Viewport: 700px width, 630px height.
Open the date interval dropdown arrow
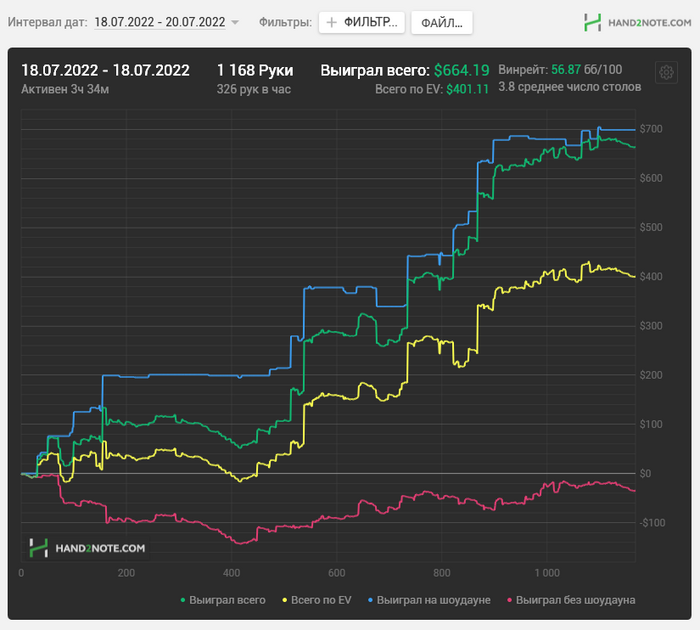click(x=235, y=22)
